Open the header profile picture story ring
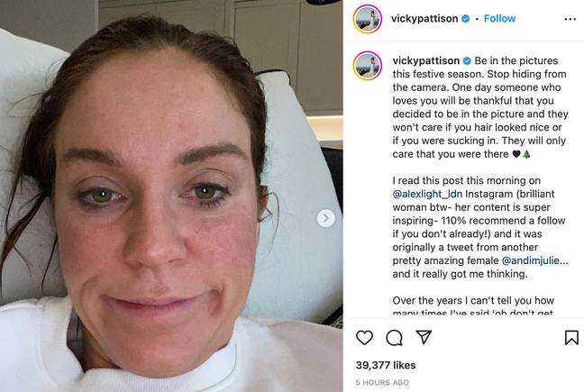This screenshot has width=584, height=392. coord(367,19)
